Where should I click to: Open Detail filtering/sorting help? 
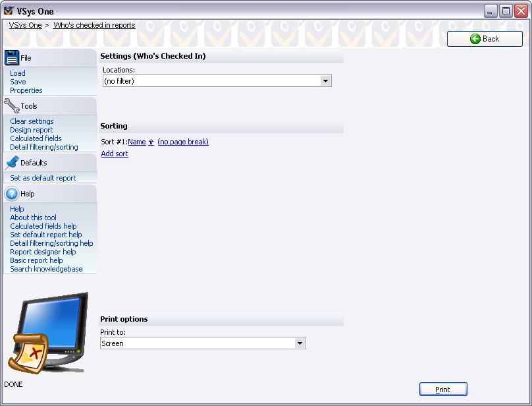point(51,243)
